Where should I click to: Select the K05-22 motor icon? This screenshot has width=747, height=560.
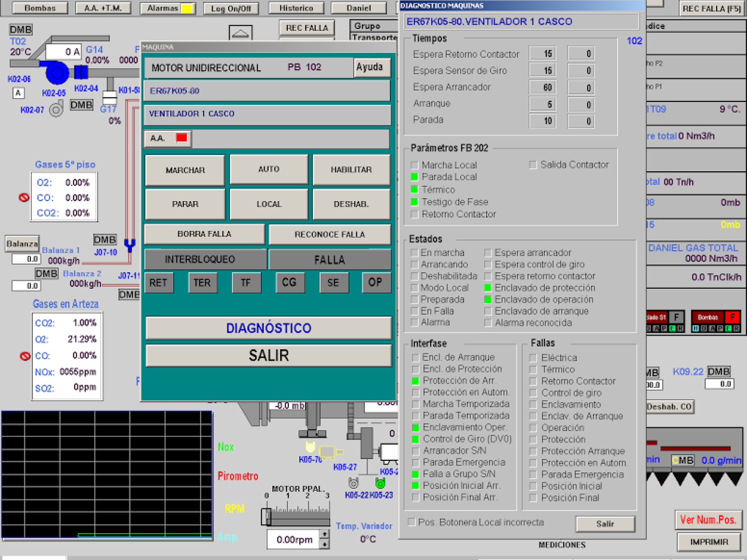pos(354,483)
